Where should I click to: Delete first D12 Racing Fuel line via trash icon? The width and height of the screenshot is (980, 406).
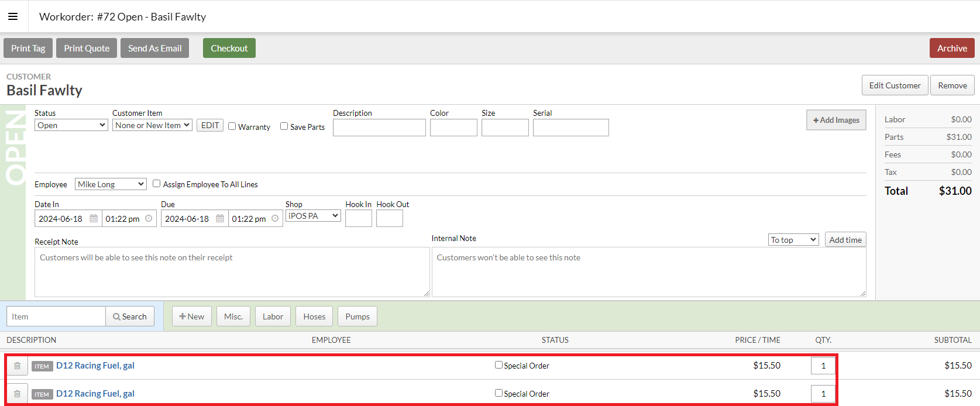point(18,366)
